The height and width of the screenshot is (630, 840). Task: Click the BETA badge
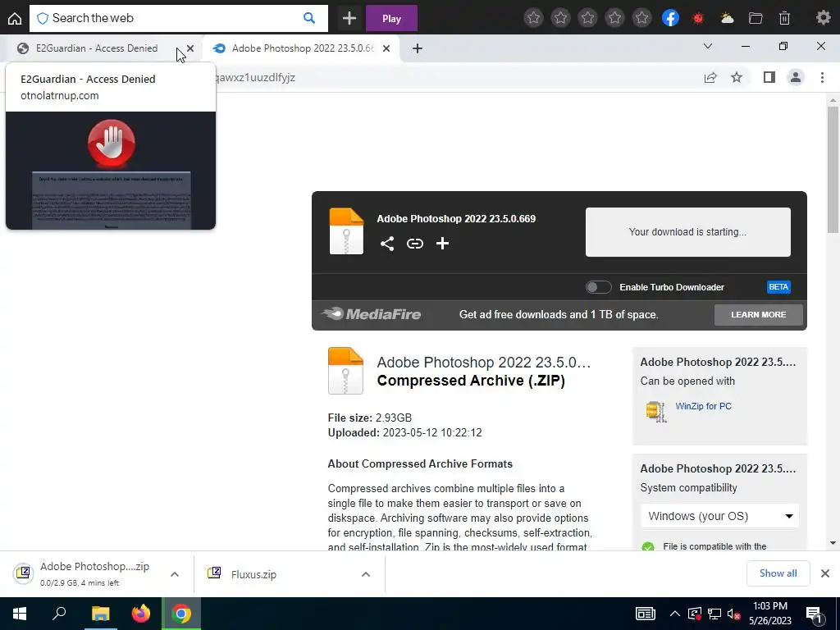(x=778, y=287)
